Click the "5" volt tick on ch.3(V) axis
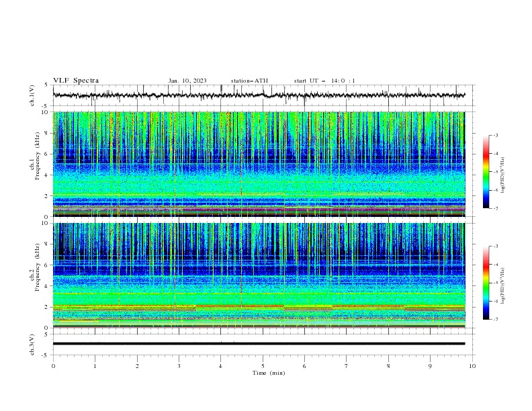 [x=46, y=334]
